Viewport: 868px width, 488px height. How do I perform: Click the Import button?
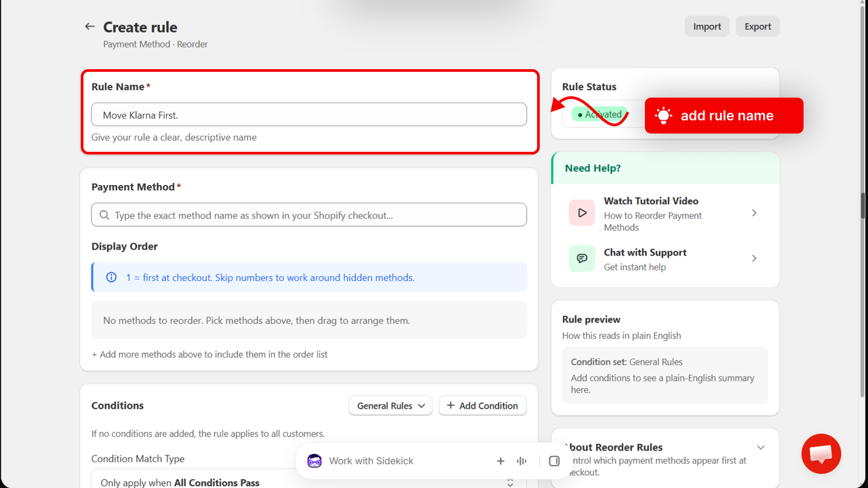pos(707,26)
